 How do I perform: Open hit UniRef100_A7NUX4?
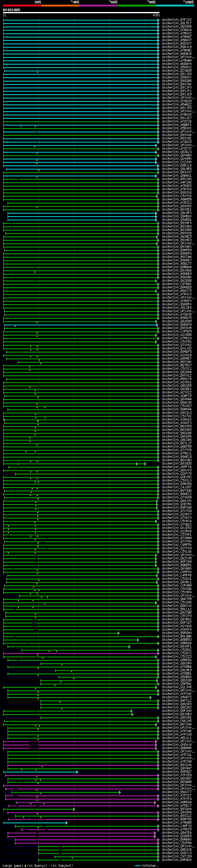point(176,30)
